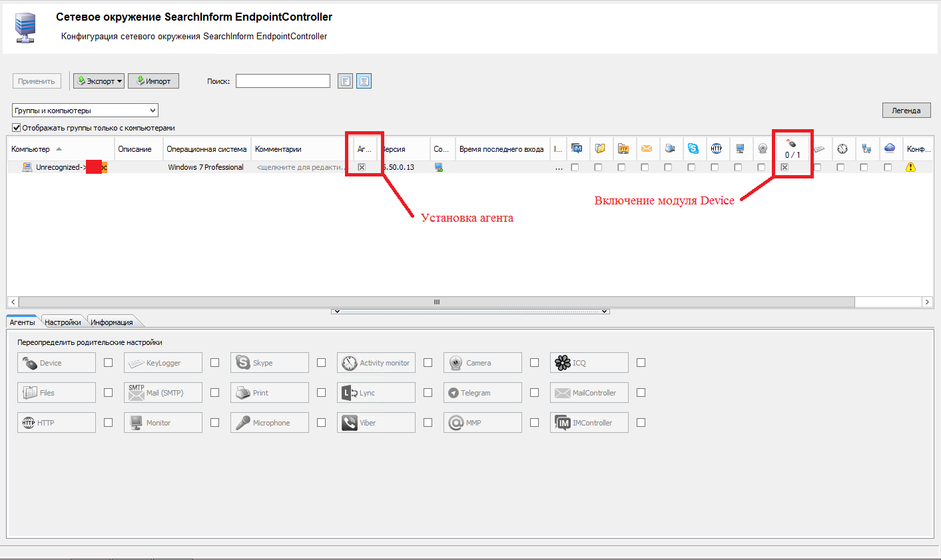The image size is (941, 560).
Task: Click the Print column header icon
Action: [670, 148]
